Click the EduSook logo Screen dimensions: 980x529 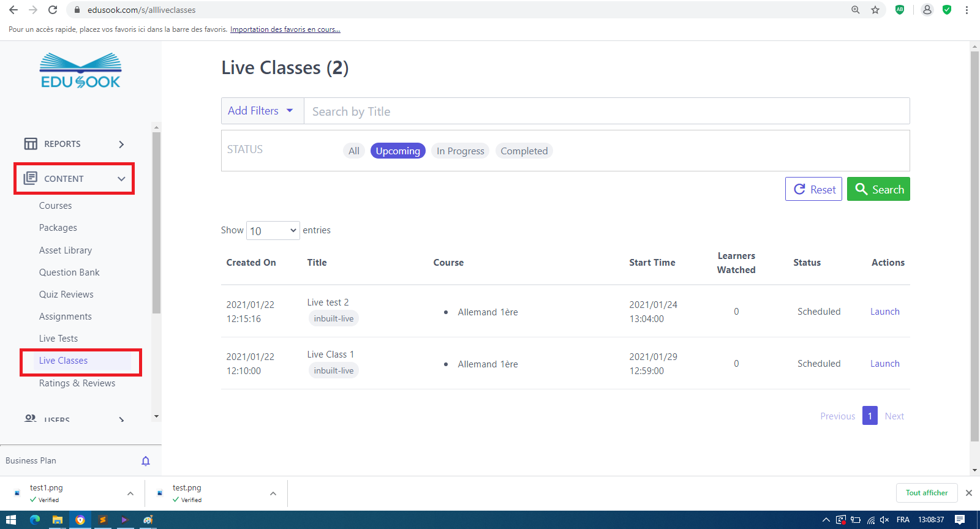pyautogui.click(x=80, y=71)
